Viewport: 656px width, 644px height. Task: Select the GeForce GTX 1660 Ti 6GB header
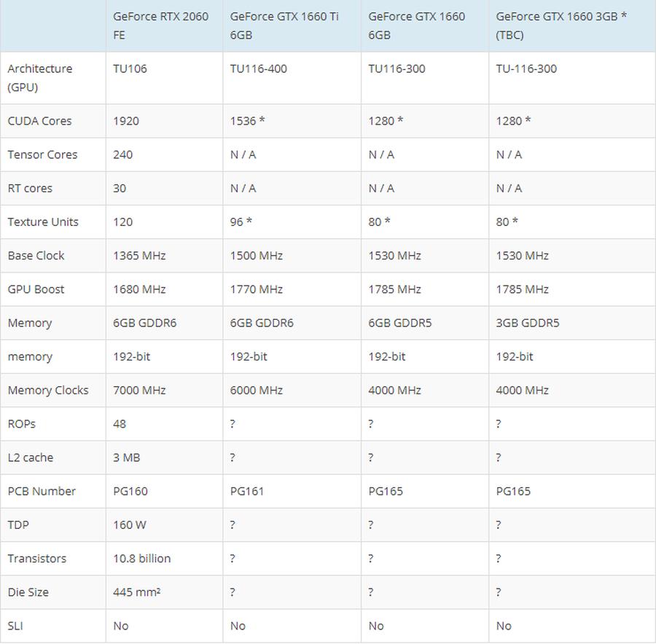click(284, 25)
